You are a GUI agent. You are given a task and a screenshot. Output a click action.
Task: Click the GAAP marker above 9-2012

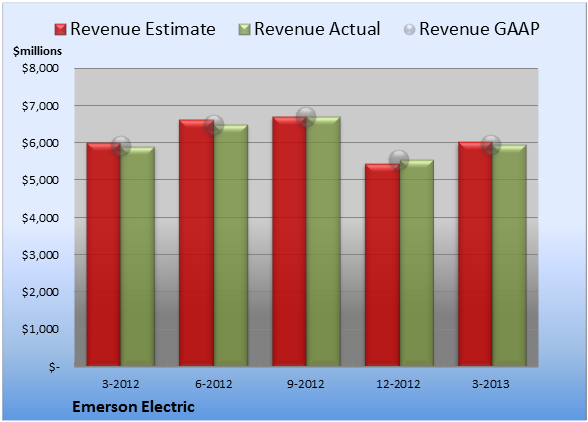306,117
